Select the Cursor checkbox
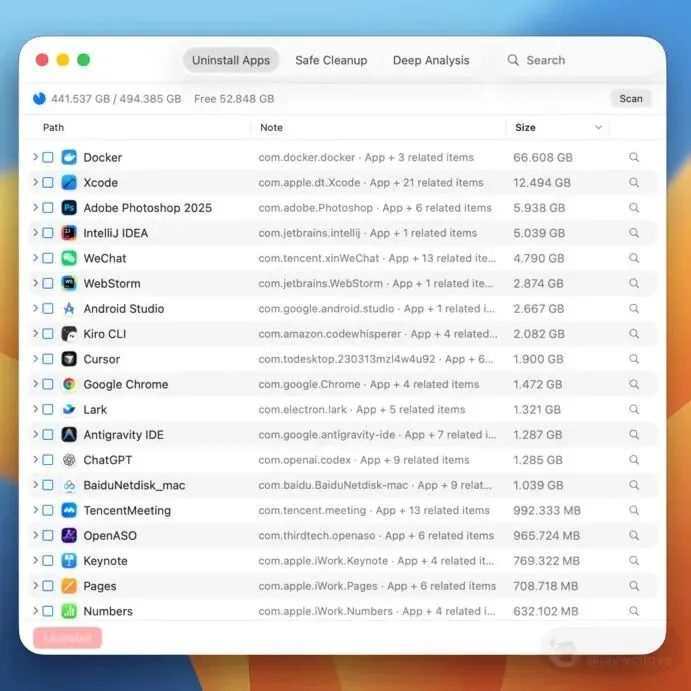The width and height of the screenshot is (691, 691). [x=48, y=359]
